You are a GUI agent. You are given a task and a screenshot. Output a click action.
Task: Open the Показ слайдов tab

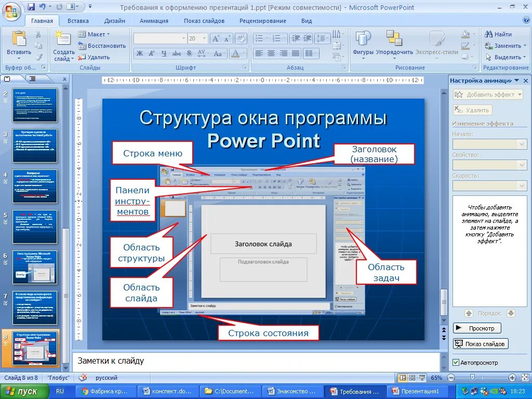pyautogui.click(x=204, y=21)
